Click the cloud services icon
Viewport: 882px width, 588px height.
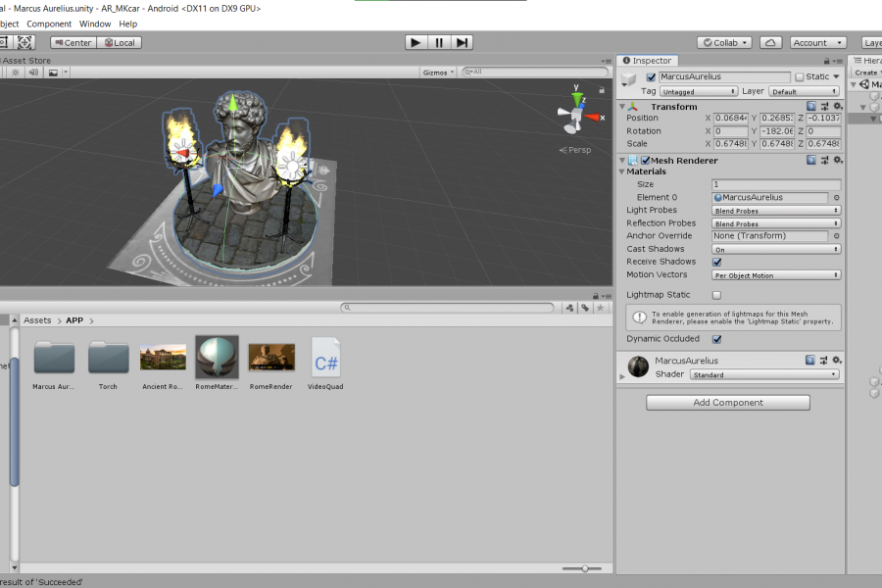pyautogui.click(x=770, y=42)
